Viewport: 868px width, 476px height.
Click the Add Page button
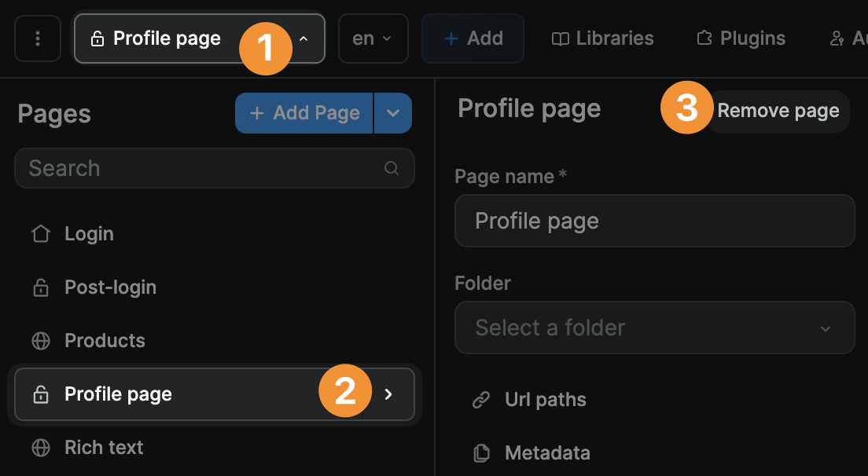point(303,112)
